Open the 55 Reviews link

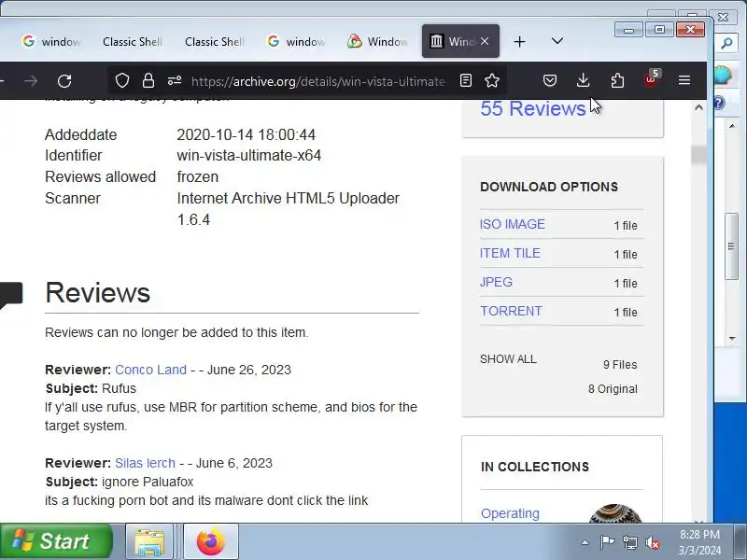coord(532,108)
